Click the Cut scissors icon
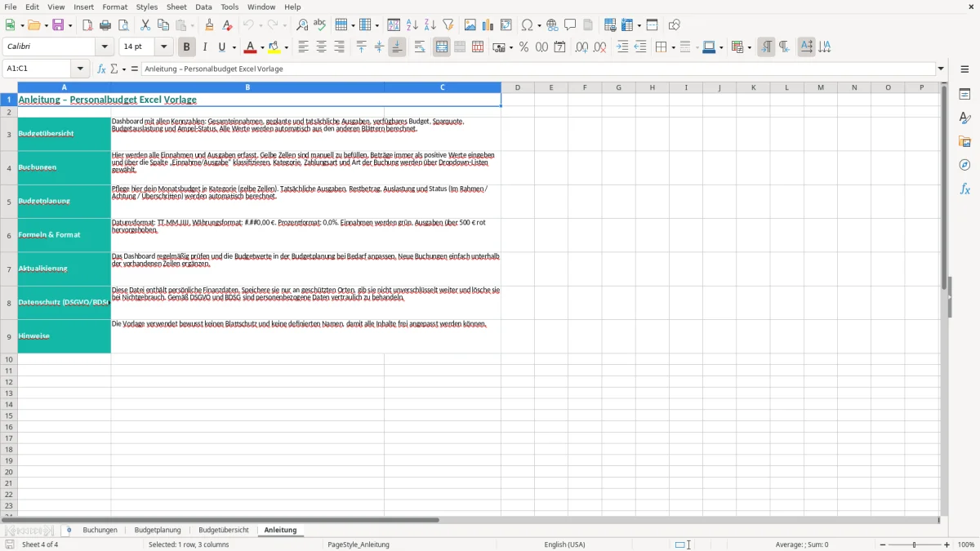This screenshot has height=551, width=980. pyautogui.click(x=145, y=25)
